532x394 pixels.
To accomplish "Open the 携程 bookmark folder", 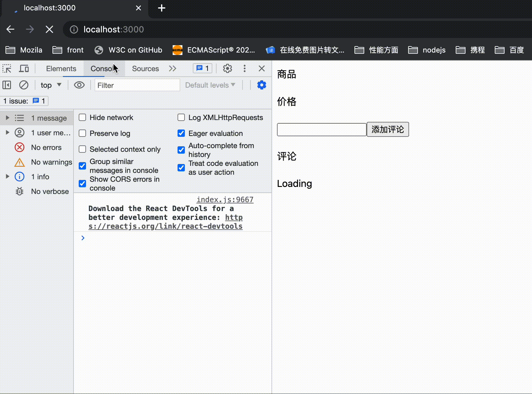I will point(470,50).
